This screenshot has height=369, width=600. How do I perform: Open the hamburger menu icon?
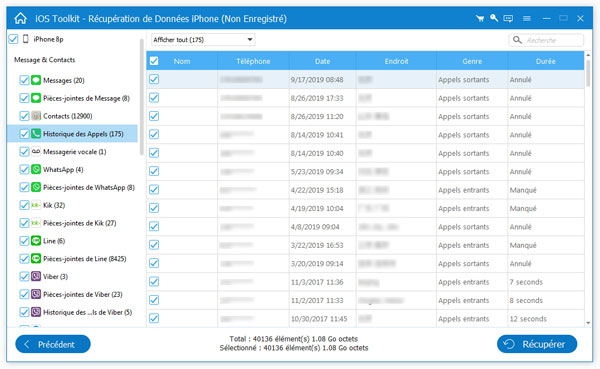(x=527, y=18)
